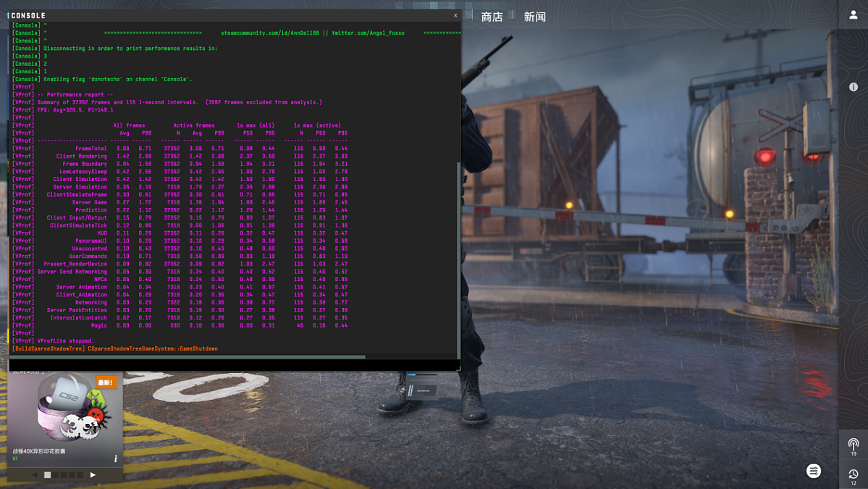Click the 战锤40K异形印花胶囊 item name
This screenshot has height=489, width=868.
(x=39, y=451)
